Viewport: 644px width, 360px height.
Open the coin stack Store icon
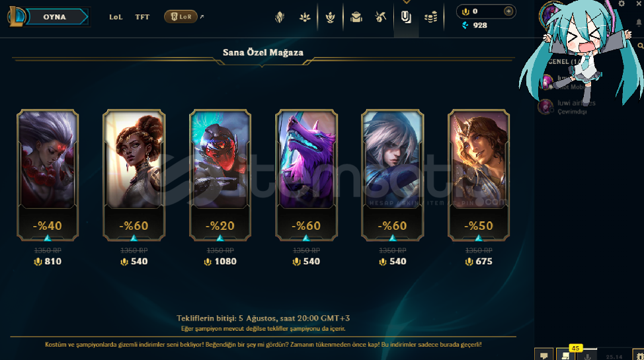coord(431,17)
